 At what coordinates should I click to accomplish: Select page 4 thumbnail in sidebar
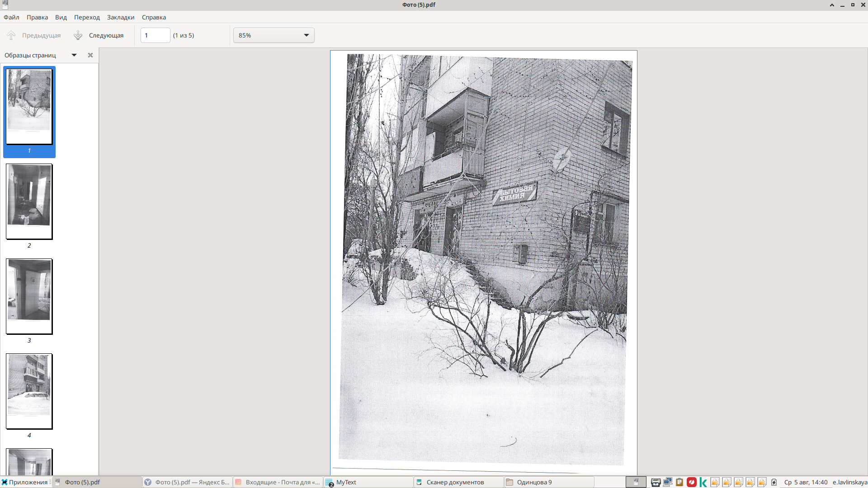coord(29,391)
